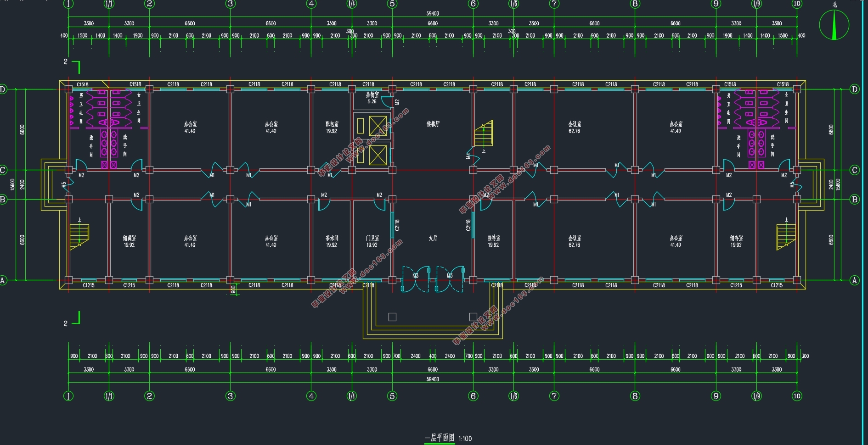Click the upper 会议室 62.76 label
This screenshot has height=445, width=868.
click(575, 128)
